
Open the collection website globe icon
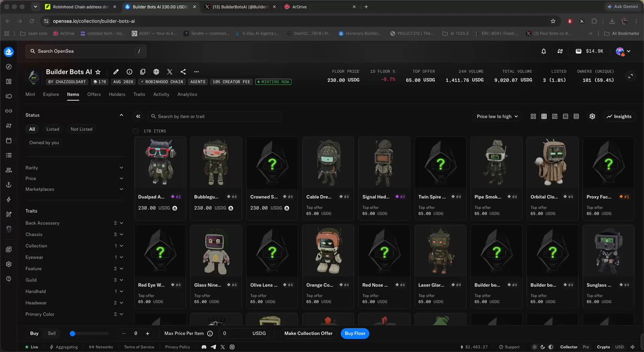point(156,72)
